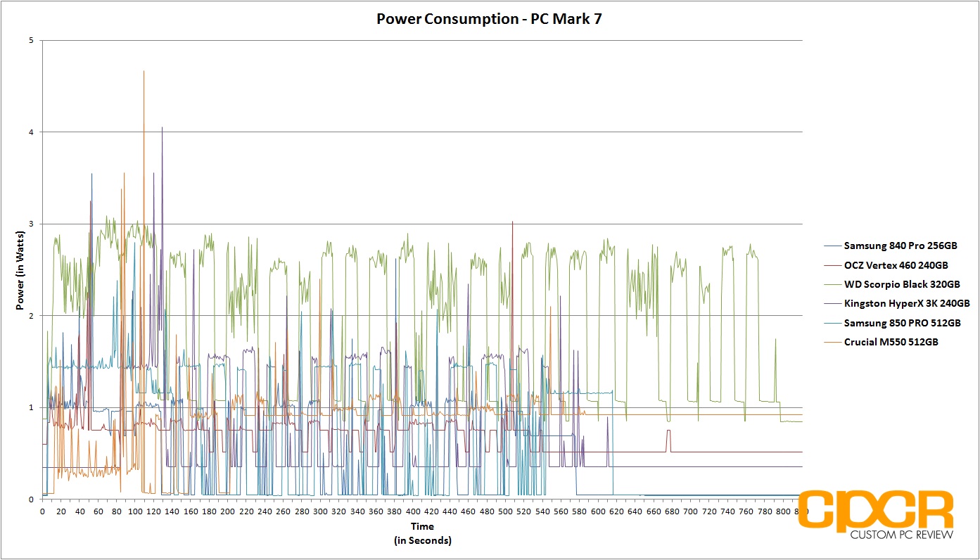Image resolution: width=980 pixels, height=560 pixels.
Task: Click the x-axis tick label 700
Action: coord(691,511)
